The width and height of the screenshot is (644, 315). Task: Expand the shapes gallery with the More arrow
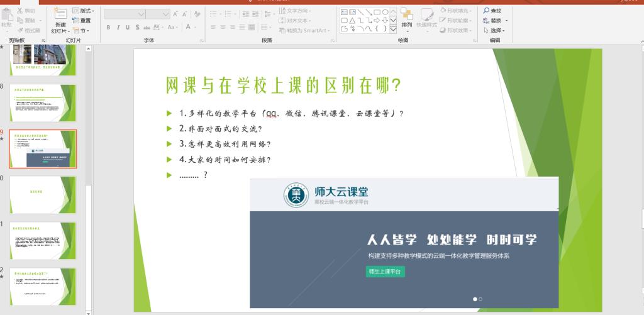coord(393,28)
